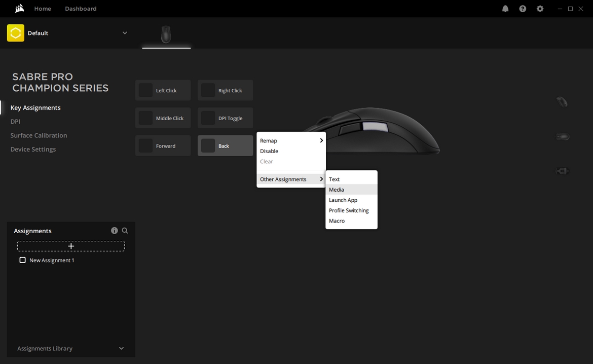Open Surface Calibration section
This screenshot has height=364, width=593.
tap(39, 135)
